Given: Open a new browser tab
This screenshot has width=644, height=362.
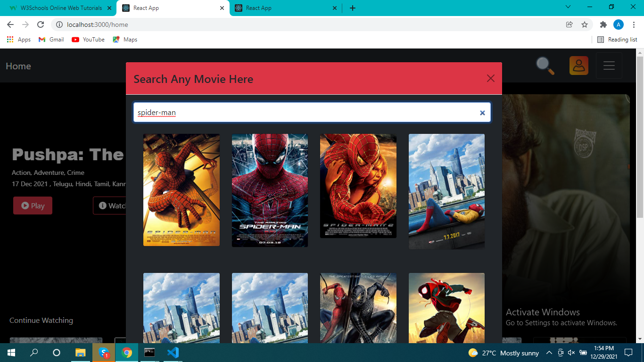Looking at the screenshot, I should click(x=353, y=8).
